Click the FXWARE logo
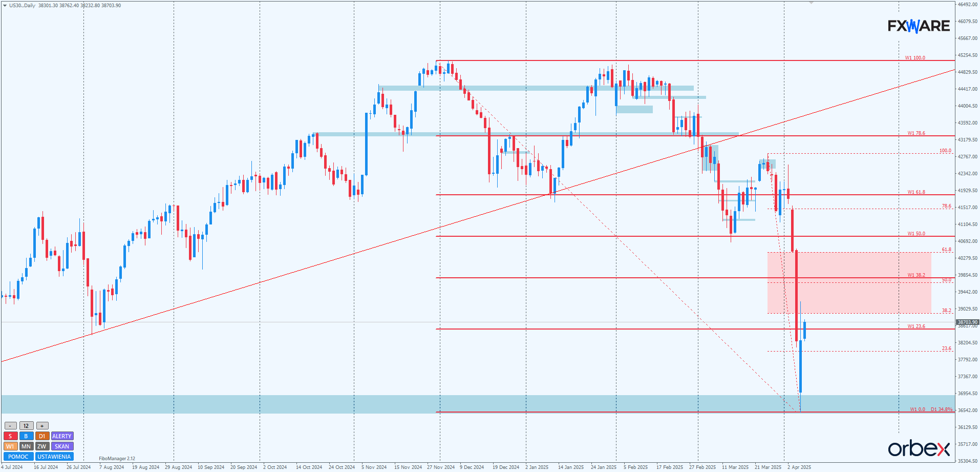 919,26
